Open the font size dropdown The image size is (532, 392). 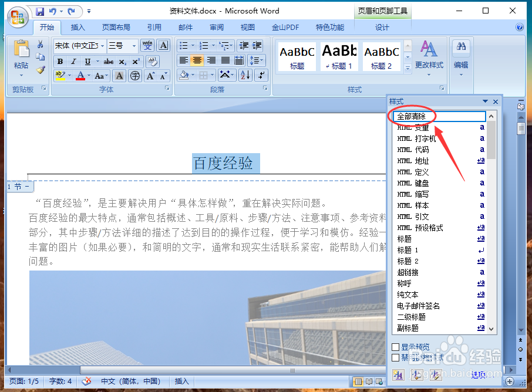pyautogui.click(x=134, y=46)
